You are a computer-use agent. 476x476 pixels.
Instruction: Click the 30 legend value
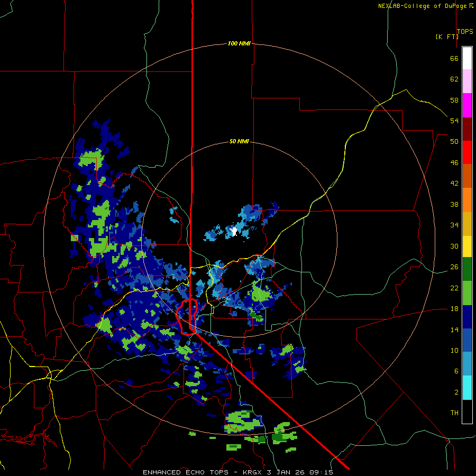pos(454,246)
